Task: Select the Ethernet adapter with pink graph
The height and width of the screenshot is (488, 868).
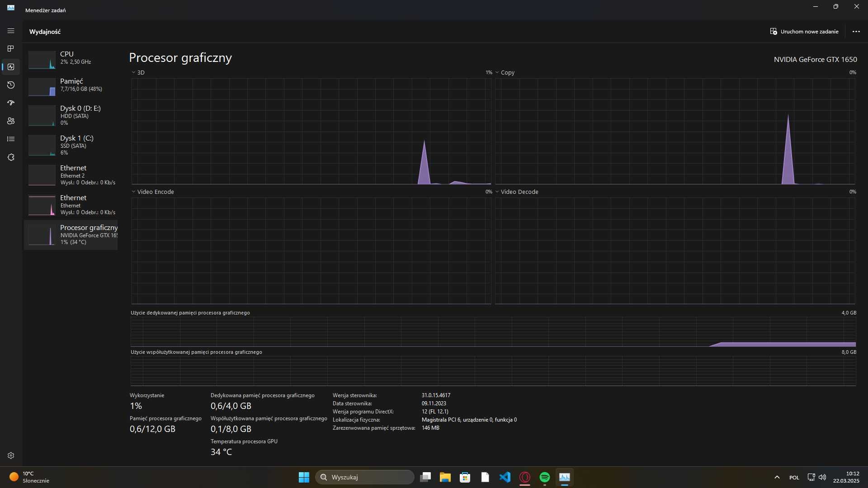Action: (x=71, y=205)
